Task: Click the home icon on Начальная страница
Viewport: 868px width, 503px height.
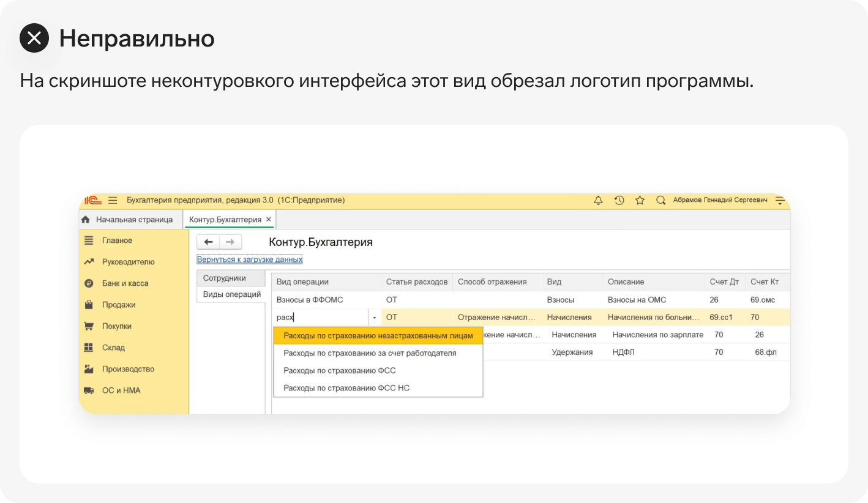Action: point(86,220)
